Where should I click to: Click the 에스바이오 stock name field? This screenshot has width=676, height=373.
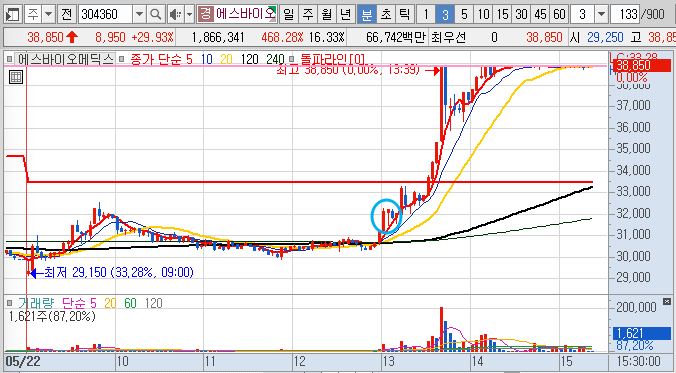245,15
